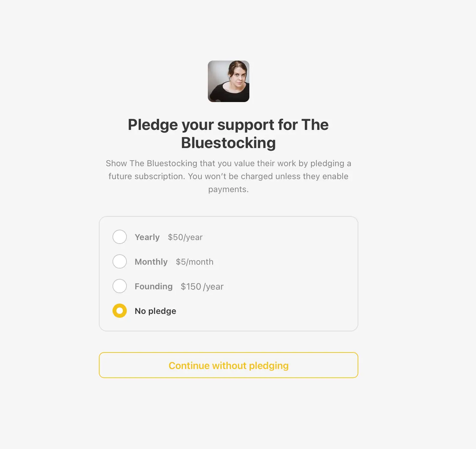Screen dimensions: 476x449
Task: Click the description line starting "future subscription"
Action: (228, 176)
